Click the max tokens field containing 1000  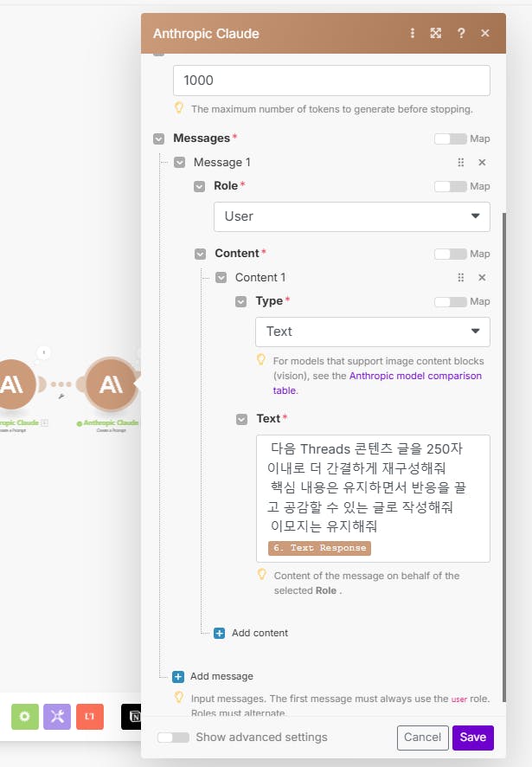(331, 81)
